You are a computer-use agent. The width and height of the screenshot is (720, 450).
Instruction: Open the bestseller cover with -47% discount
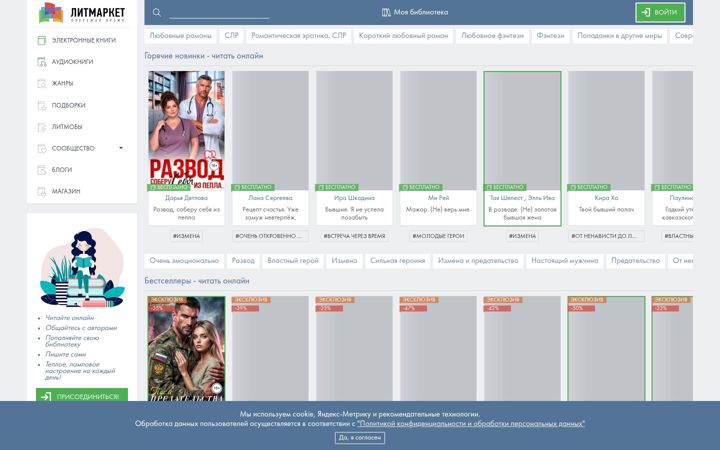[x=438, y=349]
